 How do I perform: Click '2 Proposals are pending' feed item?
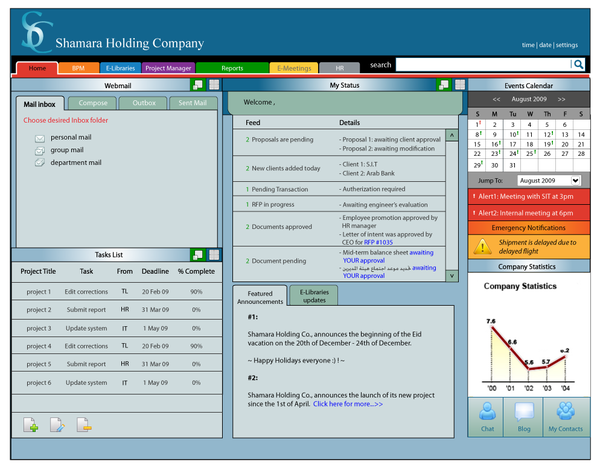click(x=279, y=139)
